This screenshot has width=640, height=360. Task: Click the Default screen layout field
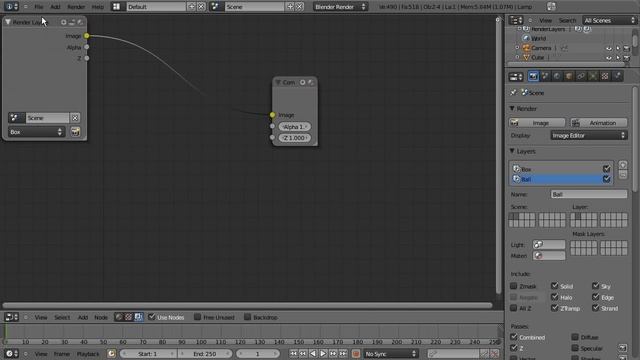(x=155, y=7)
